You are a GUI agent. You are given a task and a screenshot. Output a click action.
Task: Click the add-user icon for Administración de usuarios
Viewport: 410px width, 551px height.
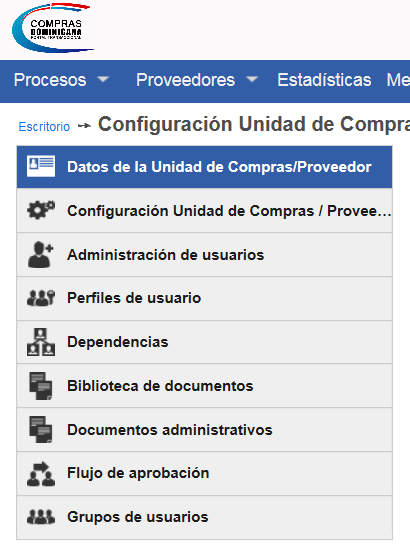tap(41, 254)
